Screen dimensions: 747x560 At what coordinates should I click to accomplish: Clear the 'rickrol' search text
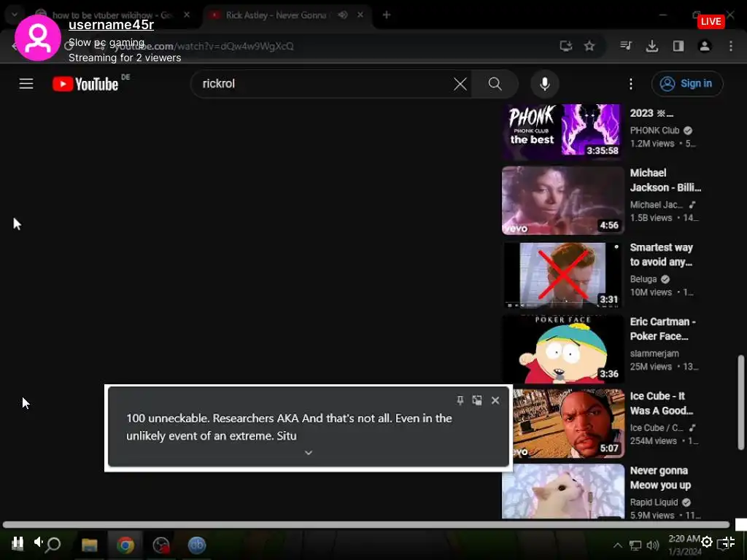coord(460,84)
